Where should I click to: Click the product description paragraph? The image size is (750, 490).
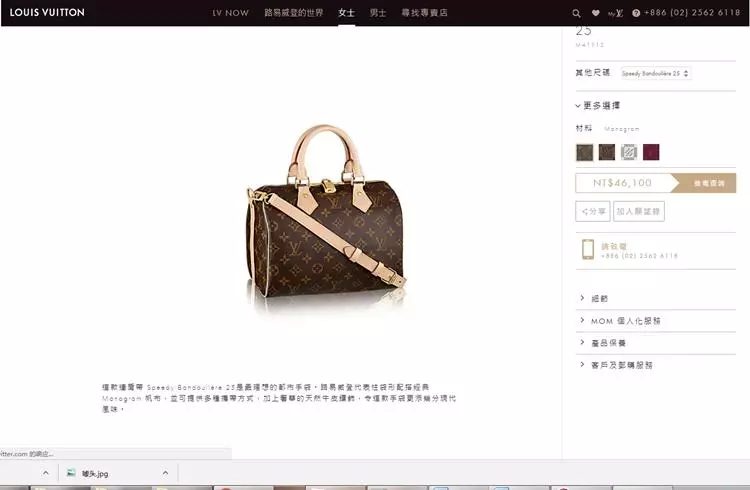(279, 398)
